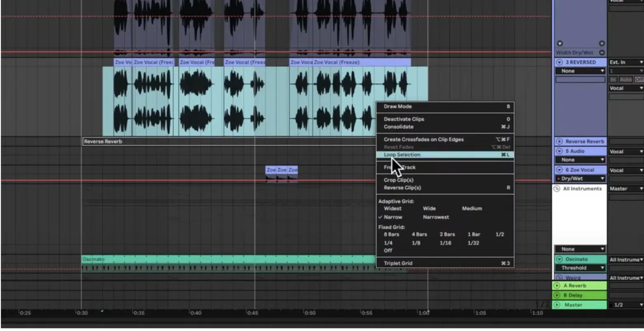Click Loop Selection menu item

tap(445, 155)
